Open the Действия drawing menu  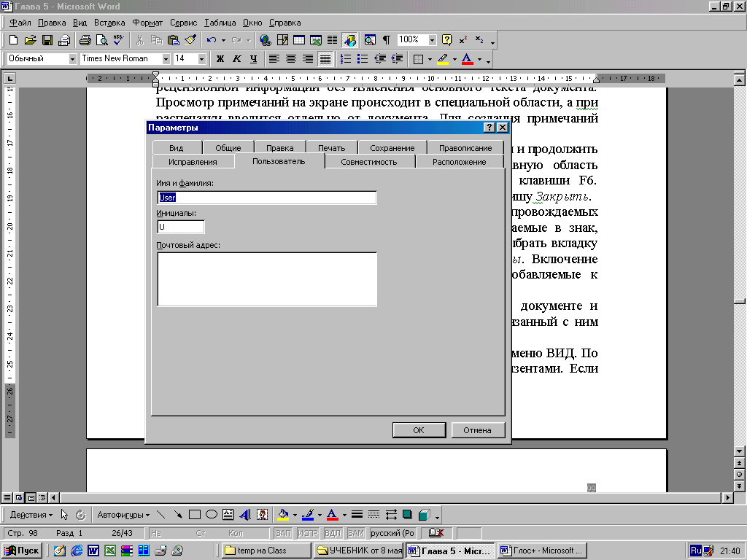click(x=31, y=515)
